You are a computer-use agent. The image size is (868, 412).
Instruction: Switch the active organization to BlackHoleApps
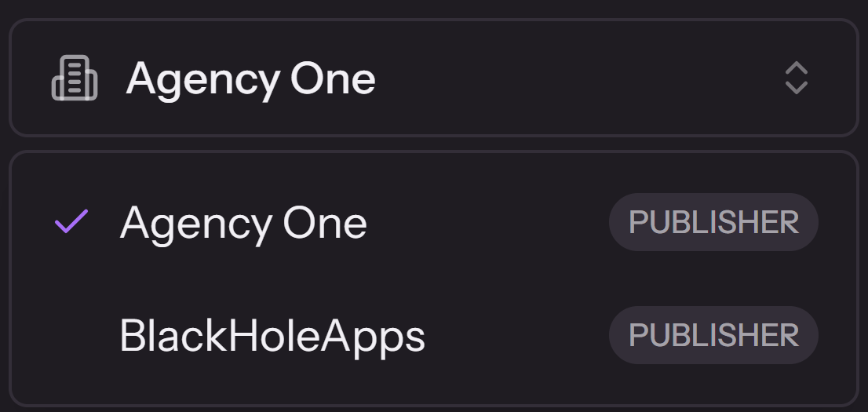(x=272, y=336)
